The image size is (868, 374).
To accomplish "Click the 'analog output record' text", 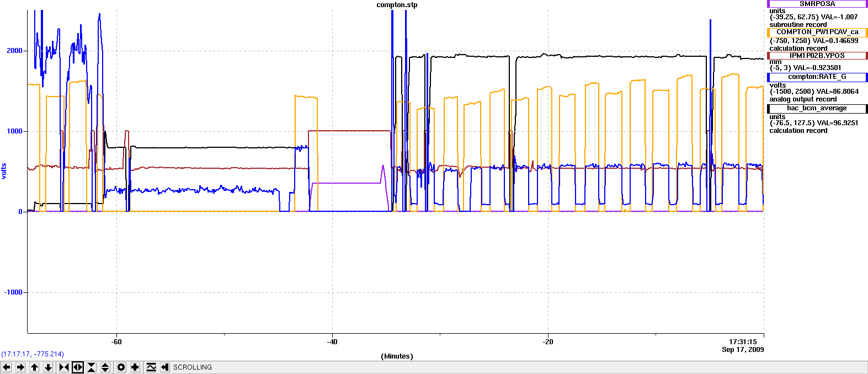I will click(803, 99).
